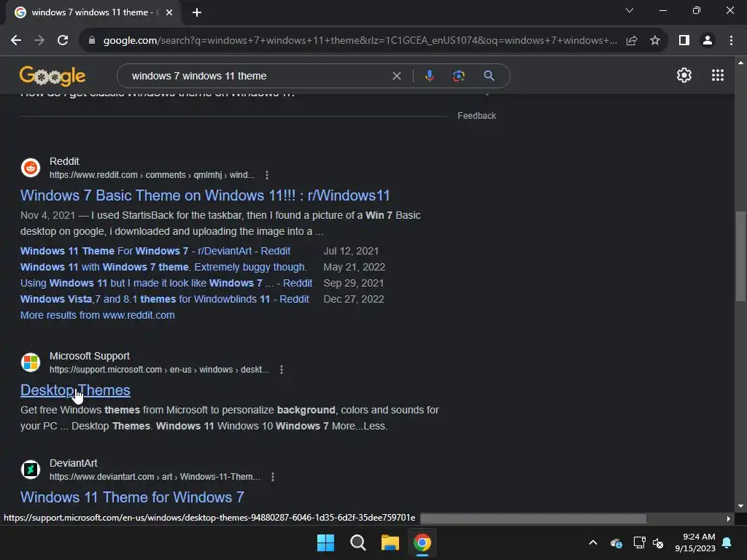Open Windows 11 Theme For Windows 7 DeviantArt Reddit link

155,251
